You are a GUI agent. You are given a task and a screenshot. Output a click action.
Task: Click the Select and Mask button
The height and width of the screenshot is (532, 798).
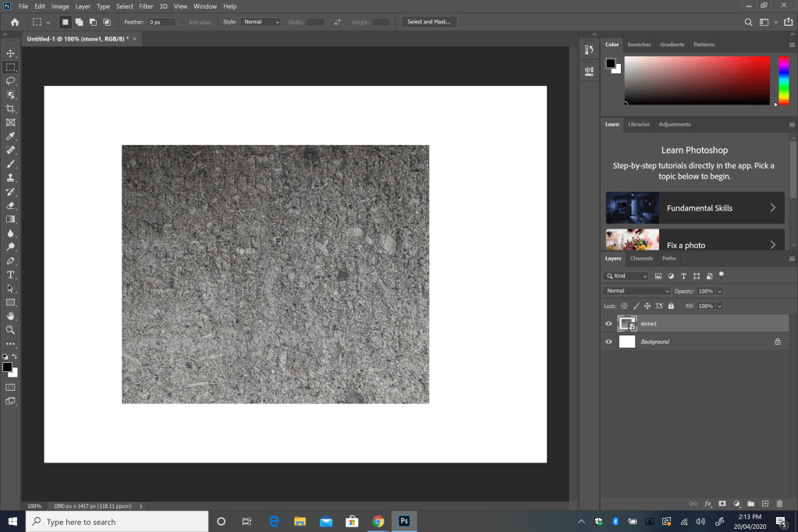coord(429,22)
